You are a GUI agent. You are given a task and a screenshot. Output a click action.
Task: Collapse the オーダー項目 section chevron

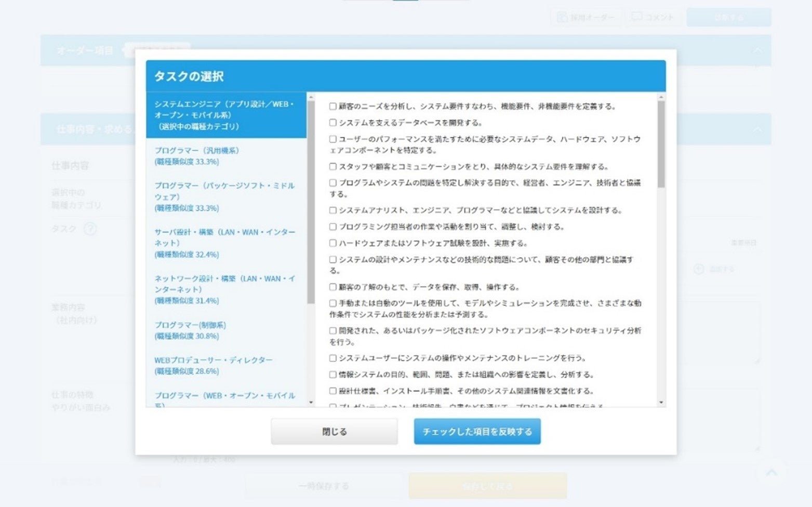758,50
